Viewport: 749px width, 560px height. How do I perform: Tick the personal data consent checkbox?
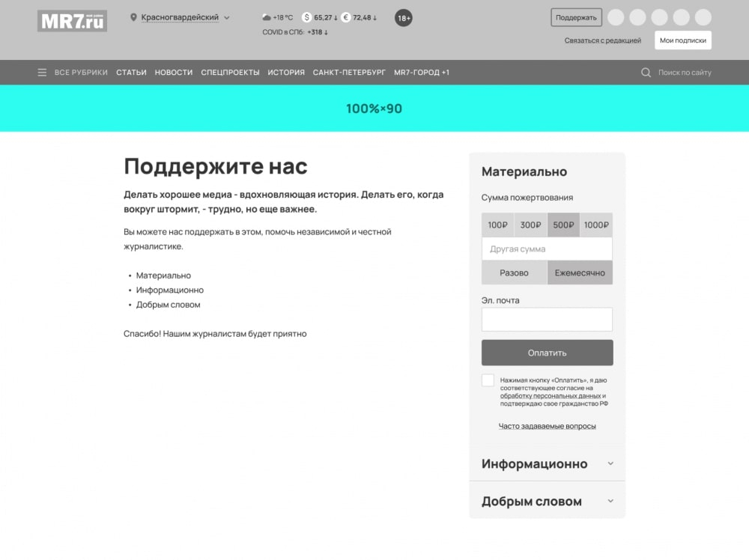pyautogui.click(x=488, y=380)
